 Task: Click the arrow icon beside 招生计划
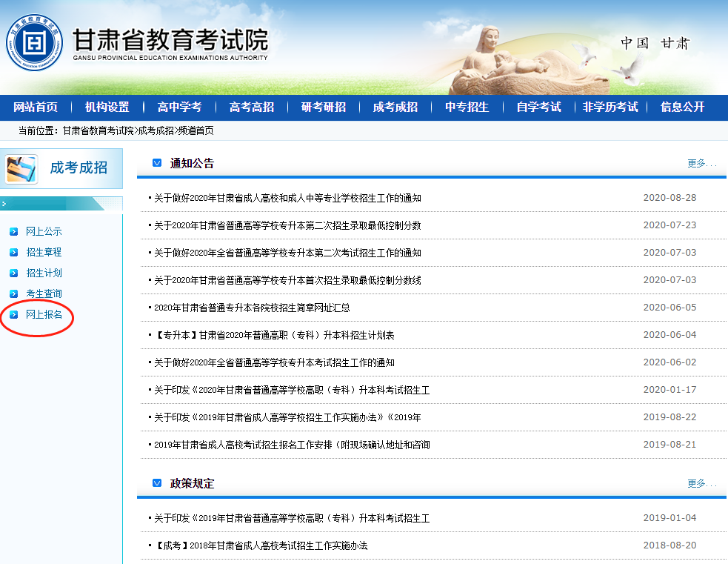[x=13, y=273]
